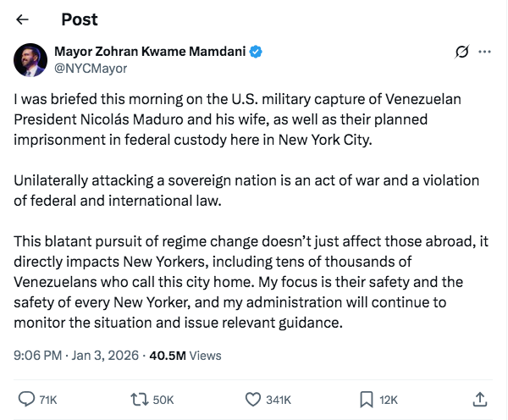Image resolution: width=508 pixels, height=420 pixels.
Task: Click the 50K reposts count
Action: pos(163,399)
